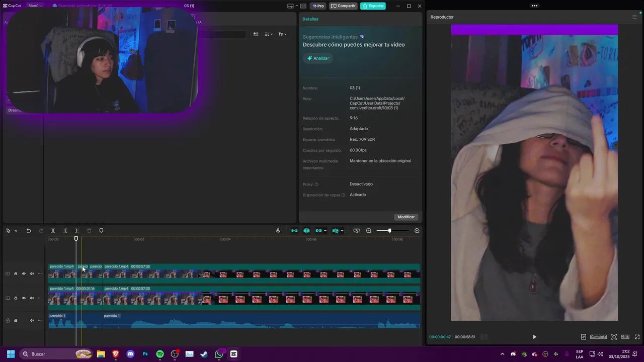
Task: Click Disposición de capas info icon
Action: coord(343,195)
